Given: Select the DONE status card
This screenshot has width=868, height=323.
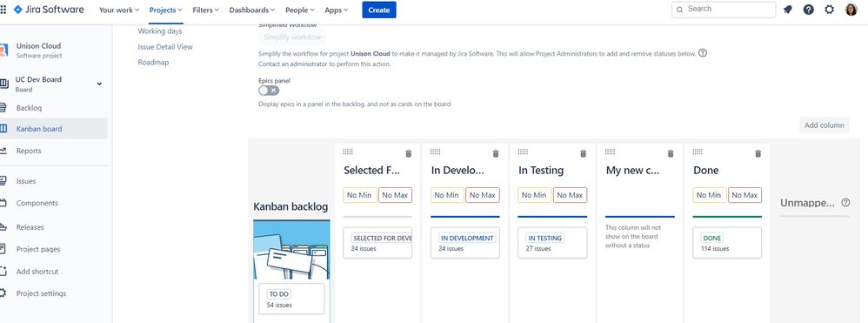Looking at the screenshot, I should [x=727, y=243].
